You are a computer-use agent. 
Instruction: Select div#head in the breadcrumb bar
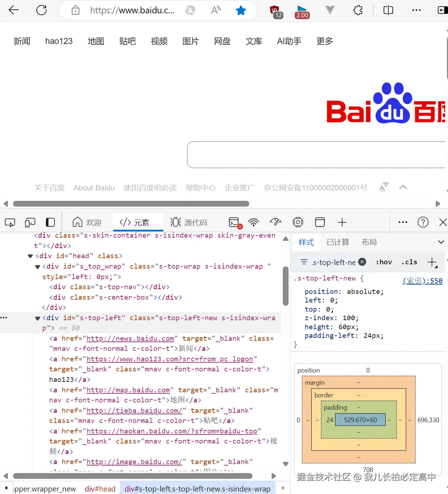(x=100, y=489)
